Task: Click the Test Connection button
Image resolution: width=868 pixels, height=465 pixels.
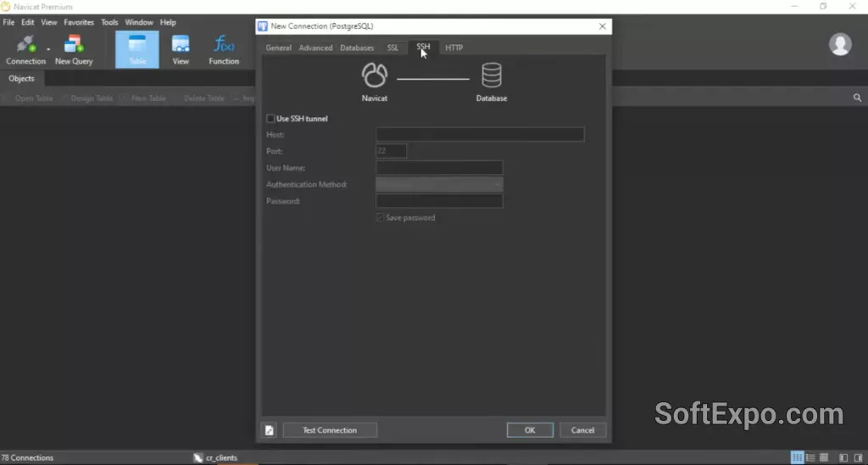Action: (330, 430)
